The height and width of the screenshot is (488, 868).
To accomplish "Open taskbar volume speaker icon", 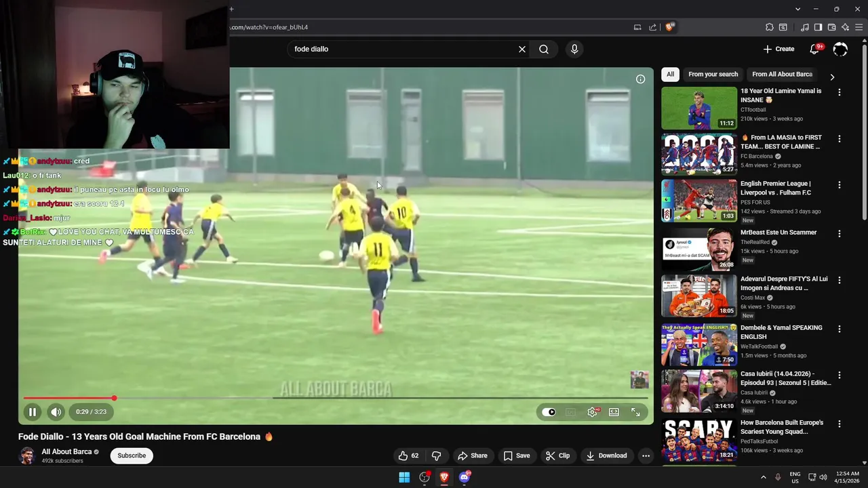I will [x=823, y=477].
